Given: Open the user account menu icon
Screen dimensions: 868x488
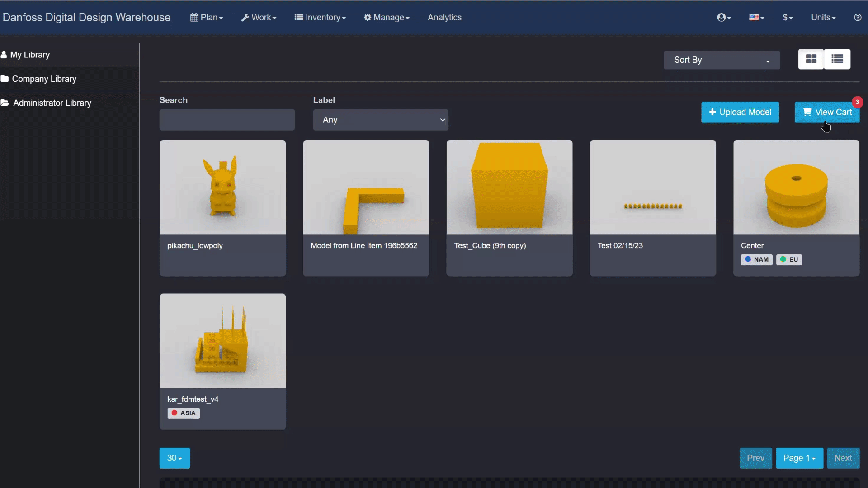Looking at the screenshot, I should pos(723,18).
